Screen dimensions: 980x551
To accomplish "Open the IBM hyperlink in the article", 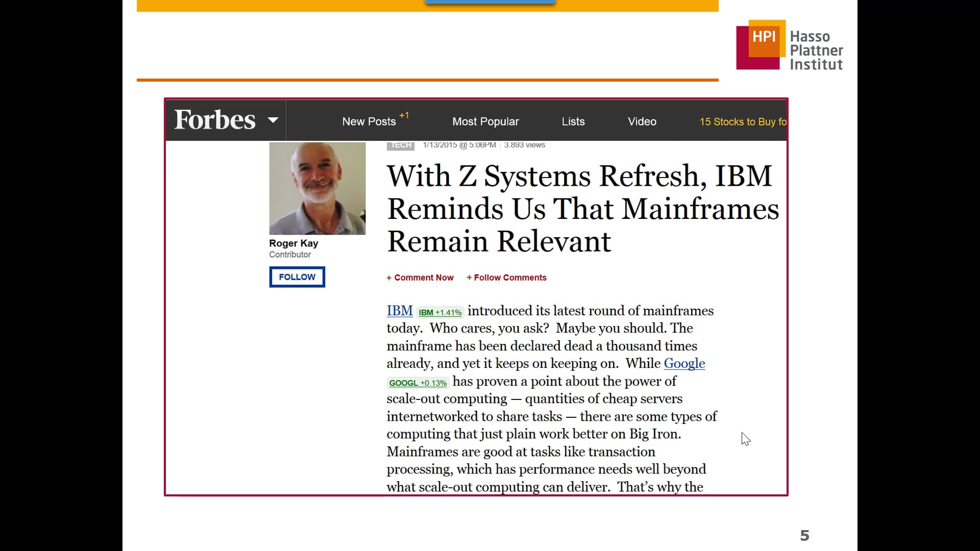I will click(x=399, y=311).
